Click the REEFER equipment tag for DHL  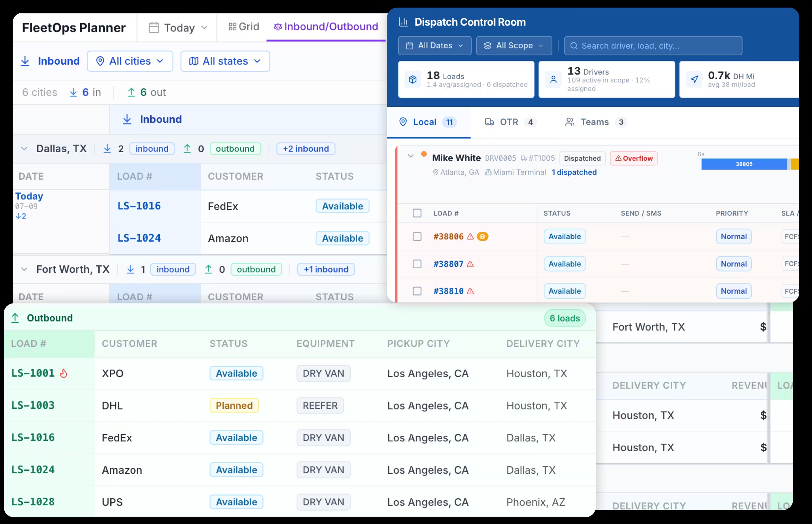320,406
